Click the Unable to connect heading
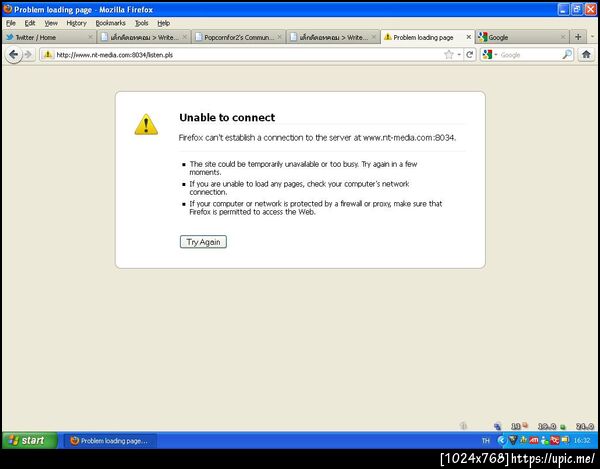Viewport: 600px width, 469px height. click(227, 117)
